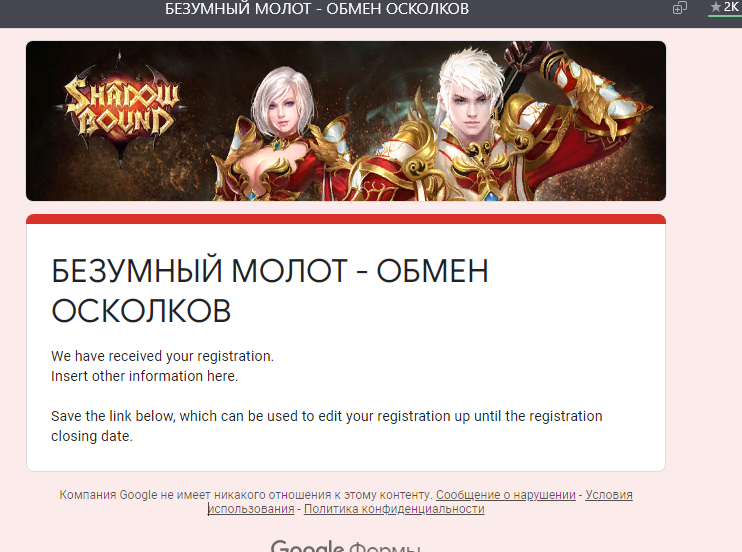Click the 'We have received your registration' text
This screenshot has width=742, height=552.
tap(162, 356)
